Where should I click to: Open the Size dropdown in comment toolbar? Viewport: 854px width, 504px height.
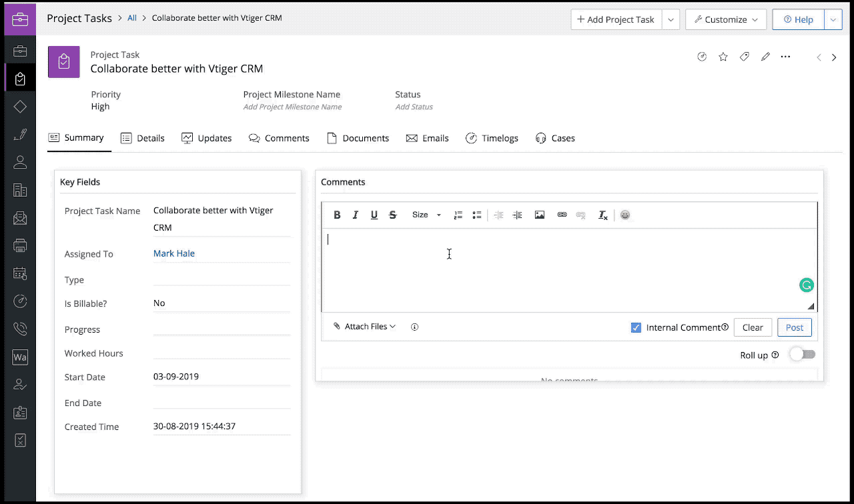425,215
